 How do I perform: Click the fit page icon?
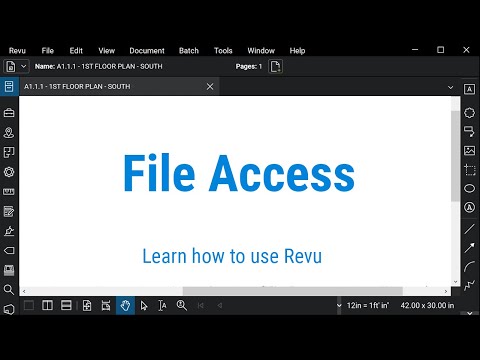click(87, 305)
